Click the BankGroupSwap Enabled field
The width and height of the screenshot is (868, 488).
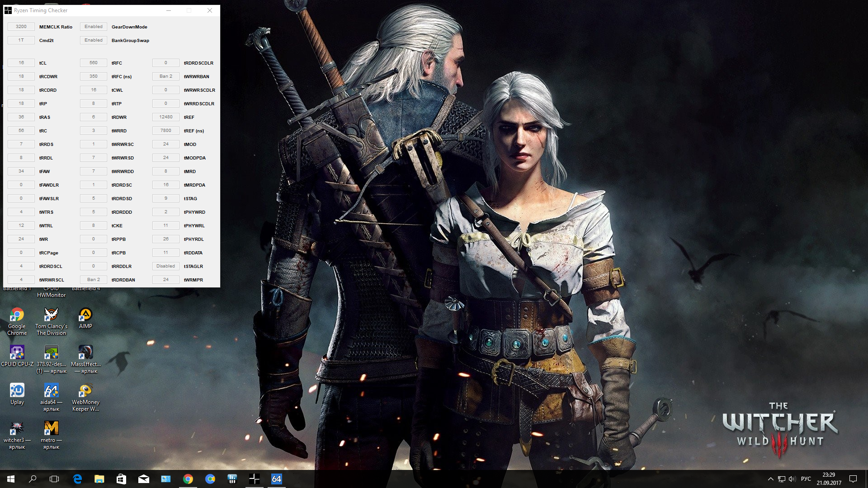pyautogui.click(x=94, y=40)
